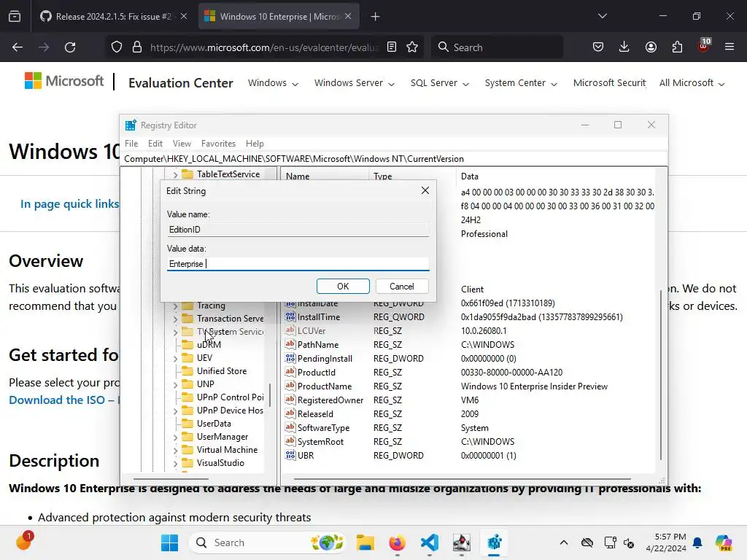The height and width of the screenshot is (560, 747).
Task: Select the VisualStudio registry key
Action: click(x=220, y=463)
